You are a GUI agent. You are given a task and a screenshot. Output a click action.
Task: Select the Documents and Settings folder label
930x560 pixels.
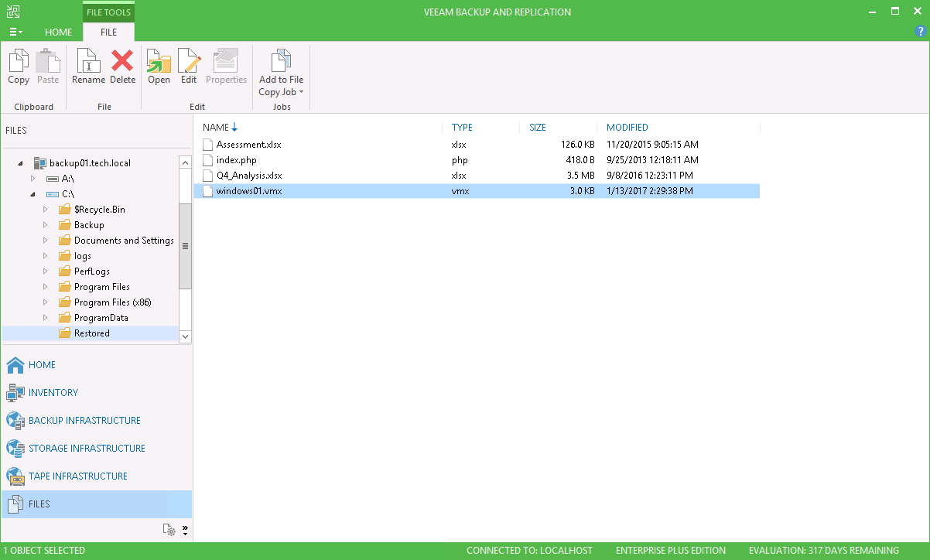[124, 241]
